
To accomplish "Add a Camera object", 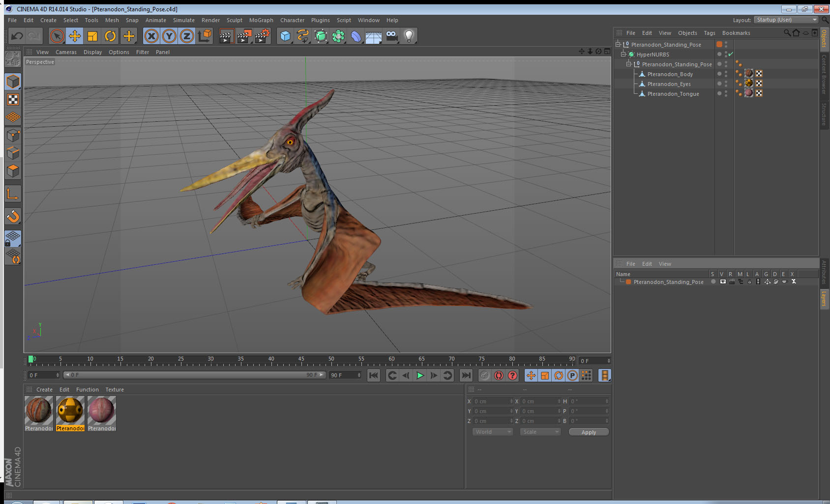I will (391, 36).
